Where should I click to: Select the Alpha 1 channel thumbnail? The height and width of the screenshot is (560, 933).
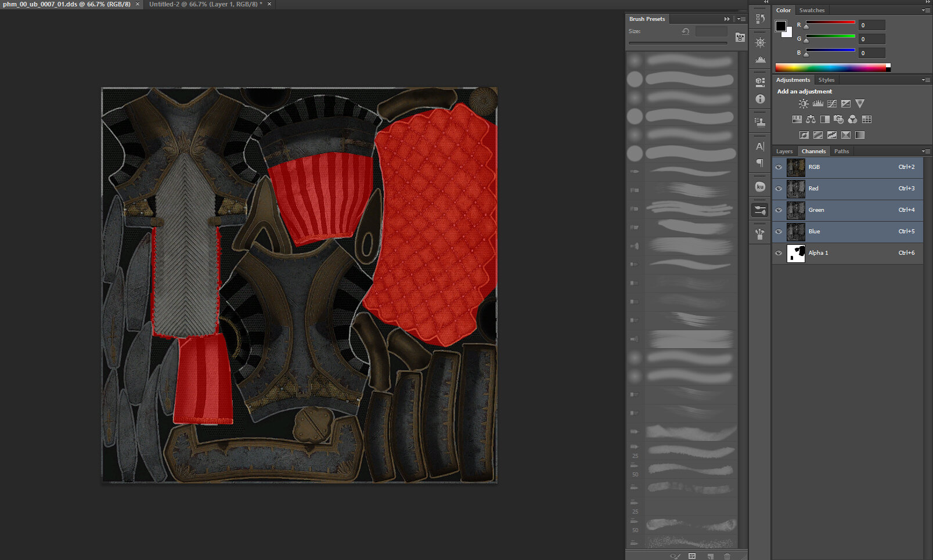click(796, 253)
